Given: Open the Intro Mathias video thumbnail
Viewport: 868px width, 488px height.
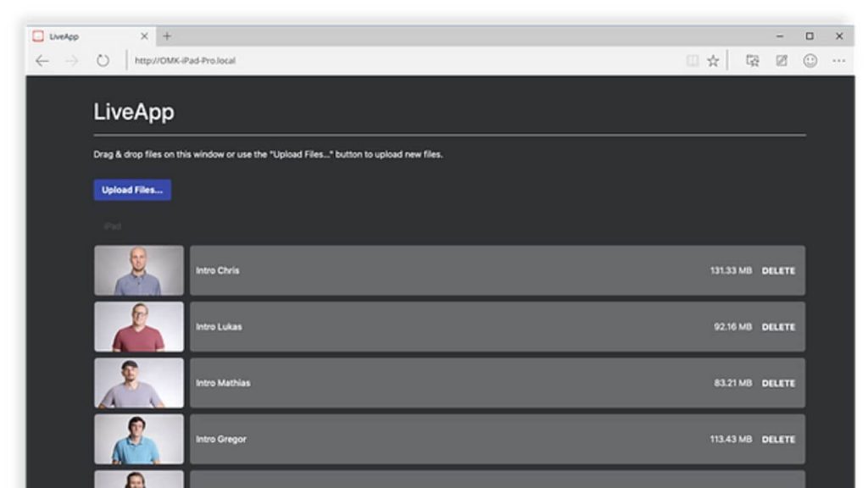Looking at the screenshot, I should coord(139,383).
